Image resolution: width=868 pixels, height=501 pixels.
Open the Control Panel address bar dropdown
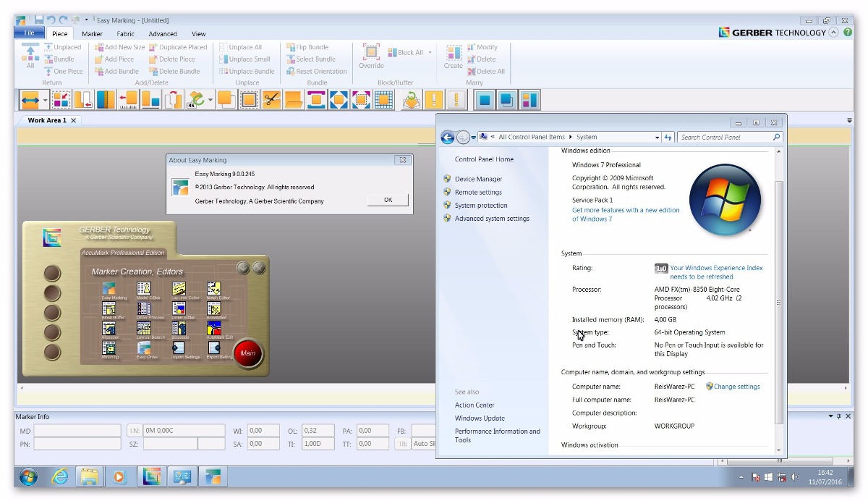coord(657,137)
